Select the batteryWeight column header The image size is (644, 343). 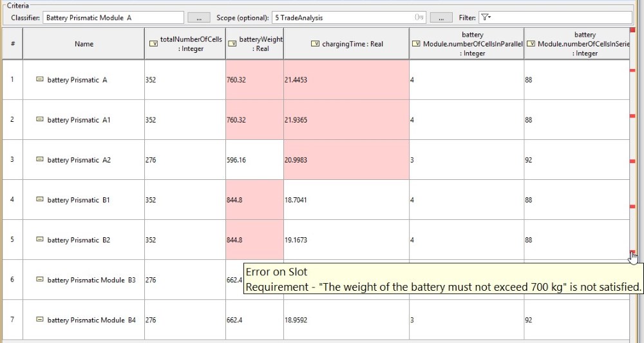254,44
